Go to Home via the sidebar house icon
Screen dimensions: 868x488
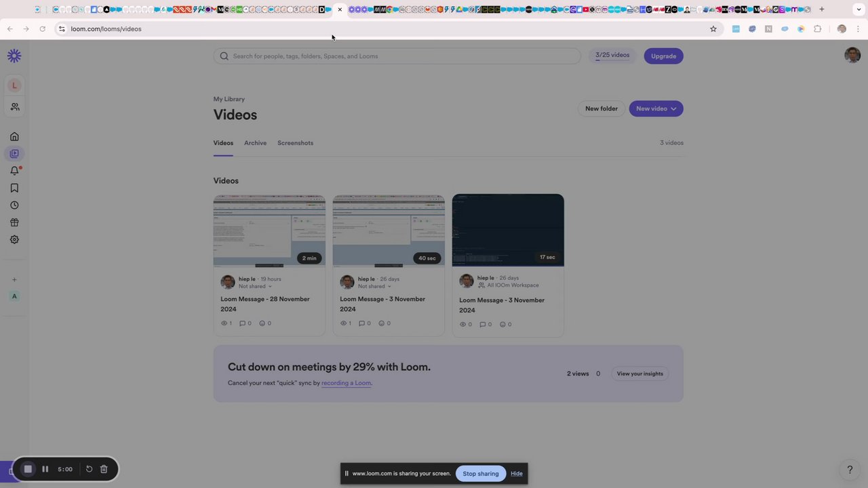tap(14, 136)
